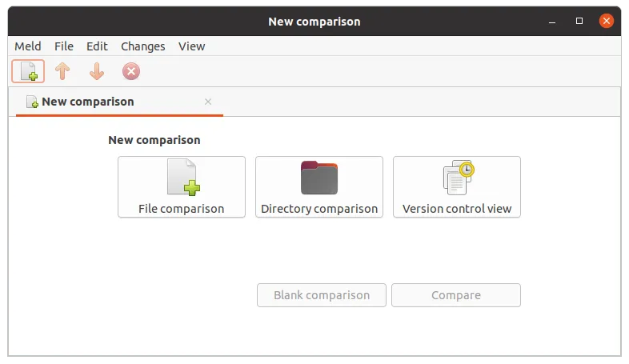The width and height of the screenshot is (629, 364).
Task: Open the Meld menu
Action: 27,46
